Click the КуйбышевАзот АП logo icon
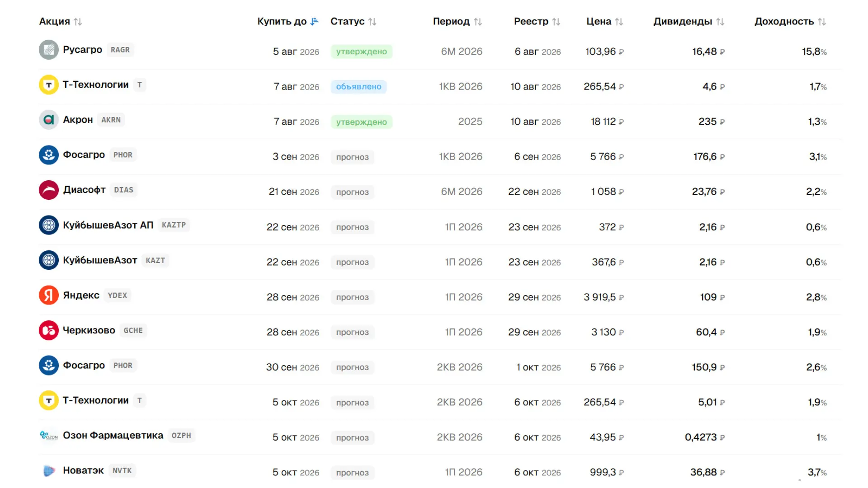Viewport: 868px width, 488px height. pyautogui.click(x=49, y=225)
